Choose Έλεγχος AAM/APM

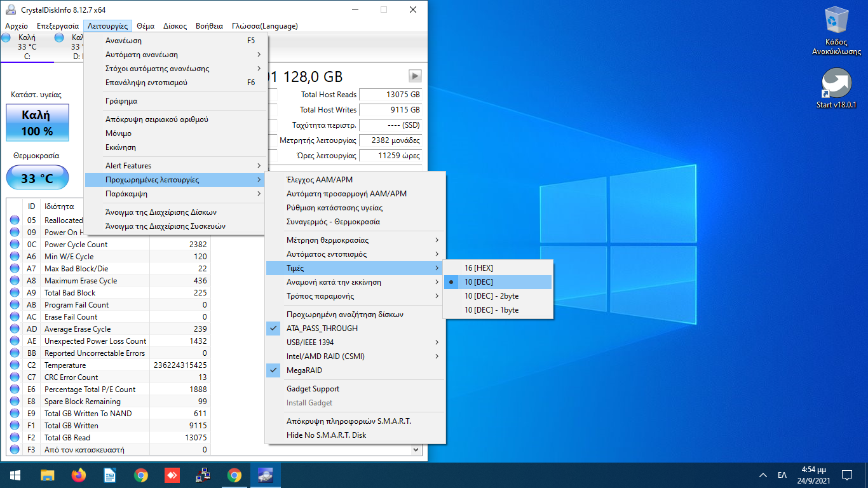click(355, 180)
